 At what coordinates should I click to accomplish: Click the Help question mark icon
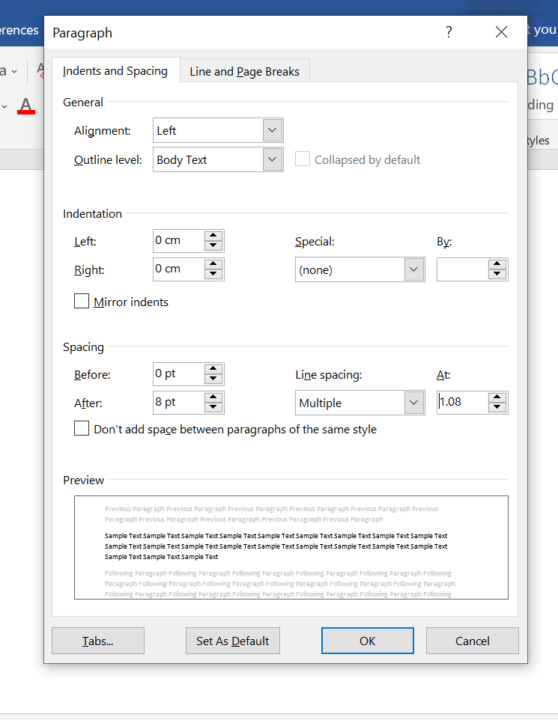click(449, 32)
